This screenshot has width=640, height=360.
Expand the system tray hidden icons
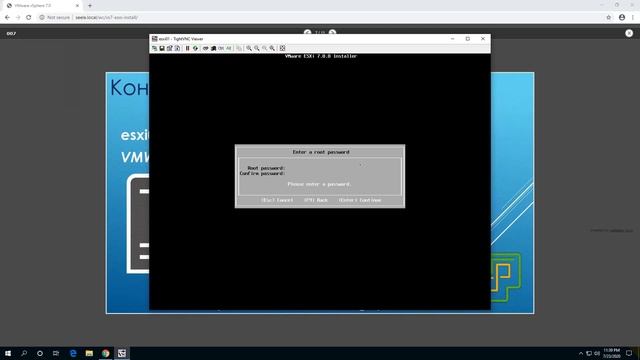click(x=581, y=353)
